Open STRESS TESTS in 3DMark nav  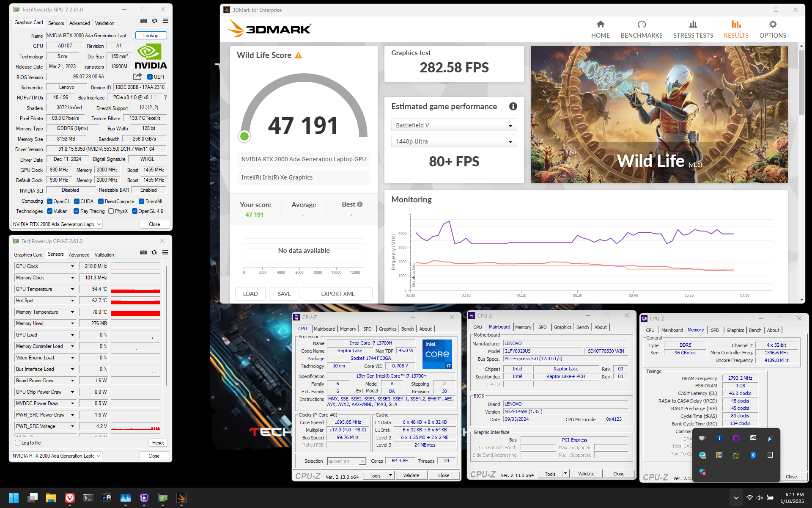(x=693, y=29)
